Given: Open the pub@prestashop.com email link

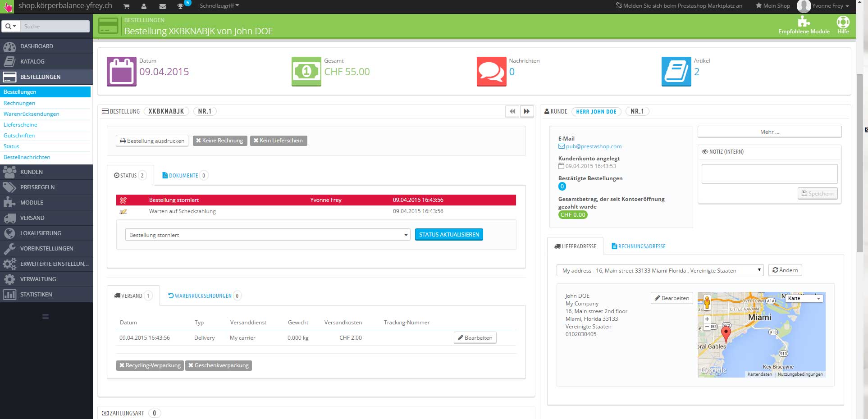Looking at the screenshot, I should [x=594, y=146].
